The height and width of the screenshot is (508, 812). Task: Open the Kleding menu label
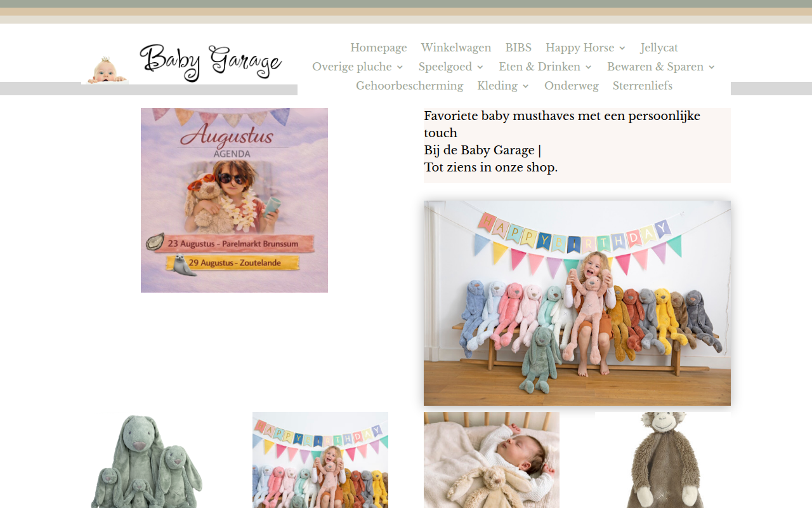click(498, 86)
